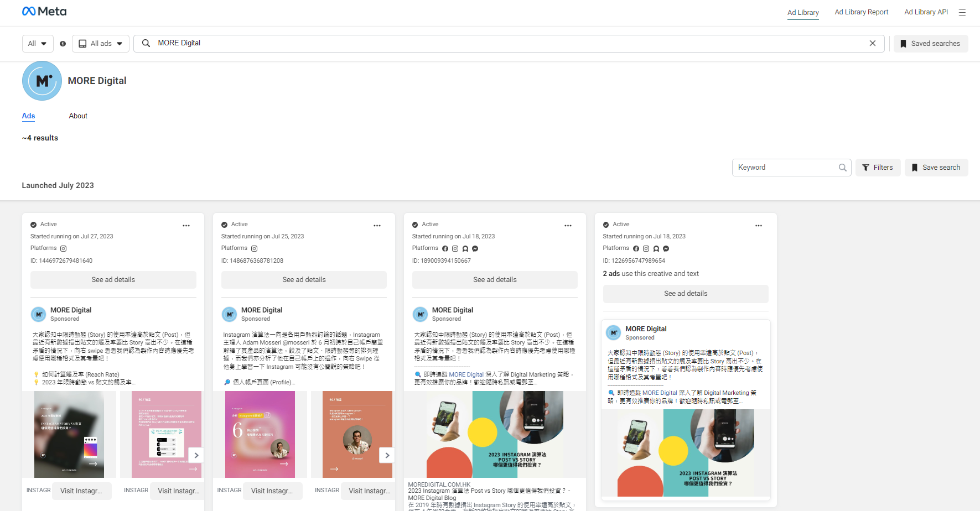See ad details for ad 1226956747989654
This screenshot has height=511, width=980.
point(686,294)
